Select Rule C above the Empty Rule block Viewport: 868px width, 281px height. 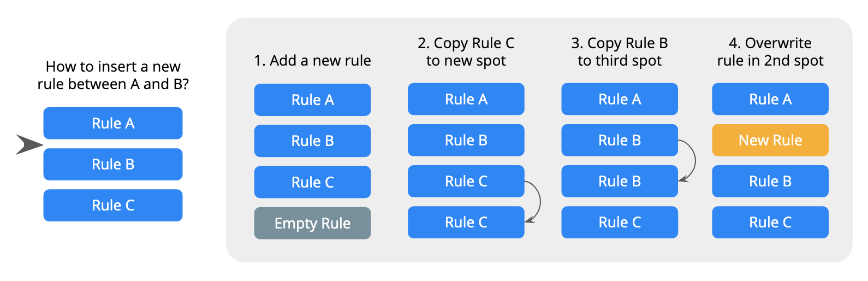click(312, 182)
